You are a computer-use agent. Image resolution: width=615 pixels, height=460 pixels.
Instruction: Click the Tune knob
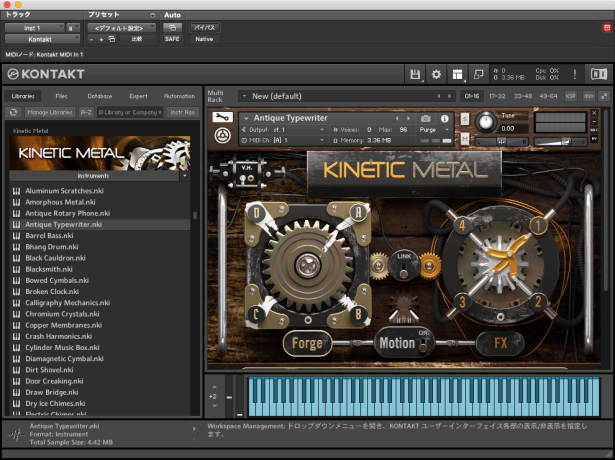click(486, 121)
